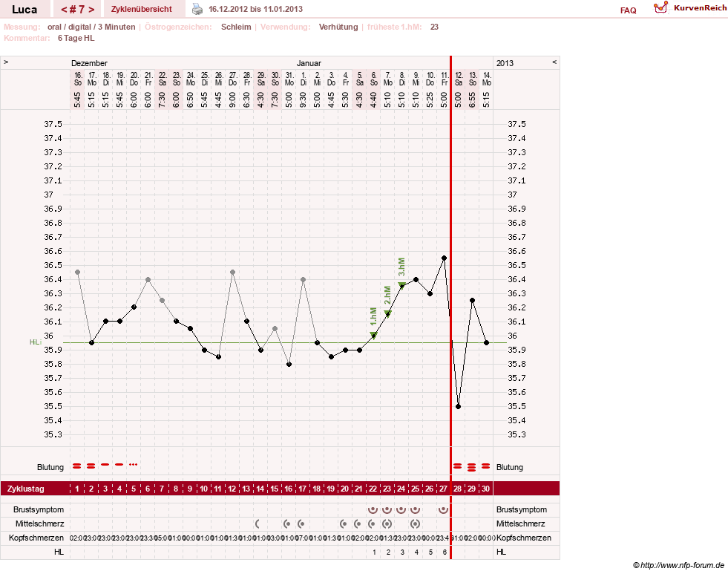This screenshot has width=728, height=574.
Task: Select the gray temperature point on cycle day 12
Action: [232, 272]
